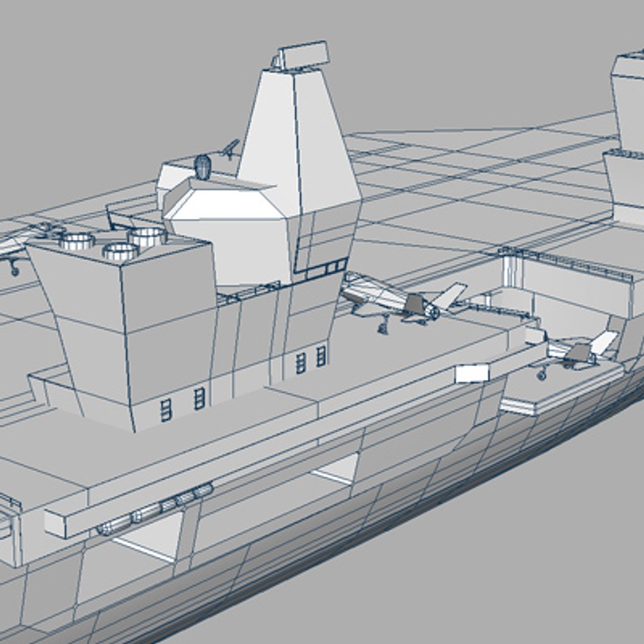Click the white rectangular panel on the deck edge
The height and width of the screenshot is (644, 644).
(x=472, y=373)
